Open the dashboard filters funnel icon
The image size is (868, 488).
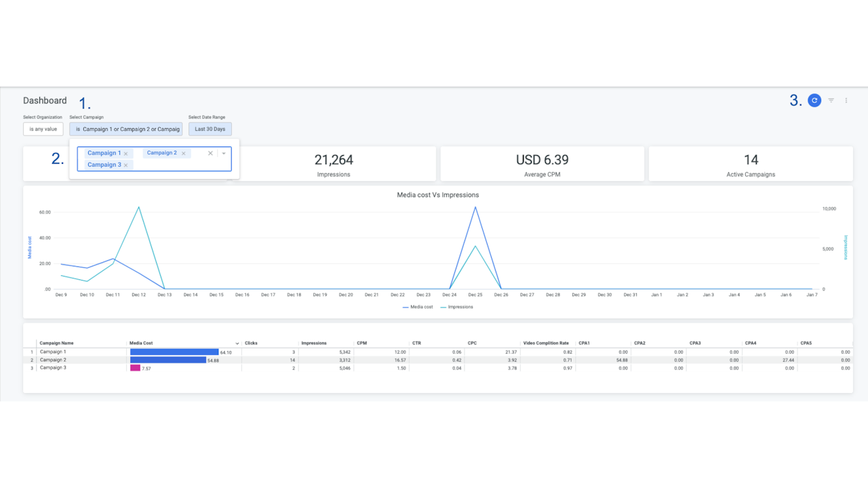point(830,100)
